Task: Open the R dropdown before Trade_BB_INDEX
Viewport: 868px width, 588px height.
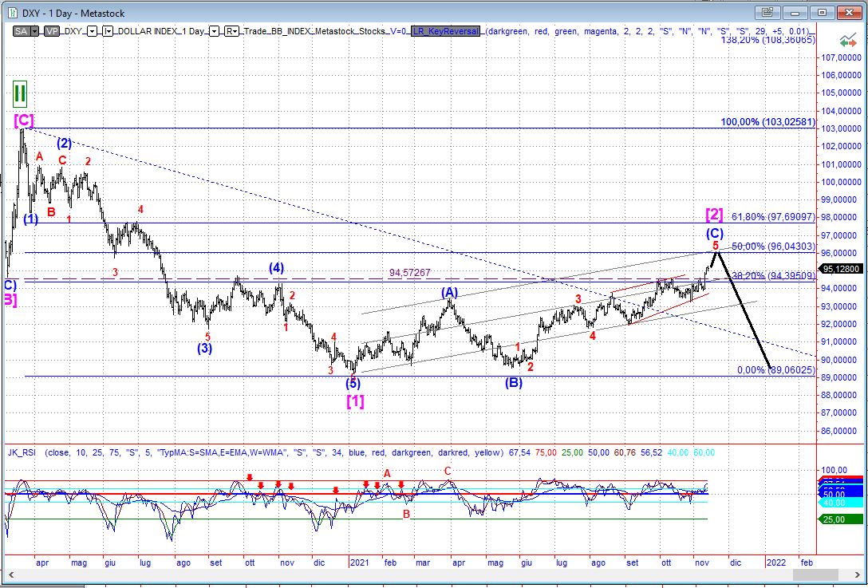Action: (231, 31)
